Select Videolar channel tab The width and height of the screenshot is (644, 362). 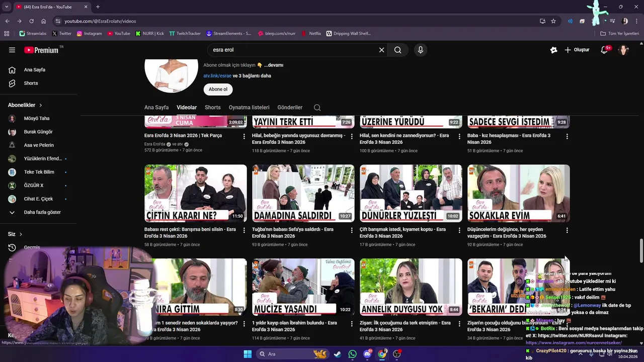coord(187,107)
